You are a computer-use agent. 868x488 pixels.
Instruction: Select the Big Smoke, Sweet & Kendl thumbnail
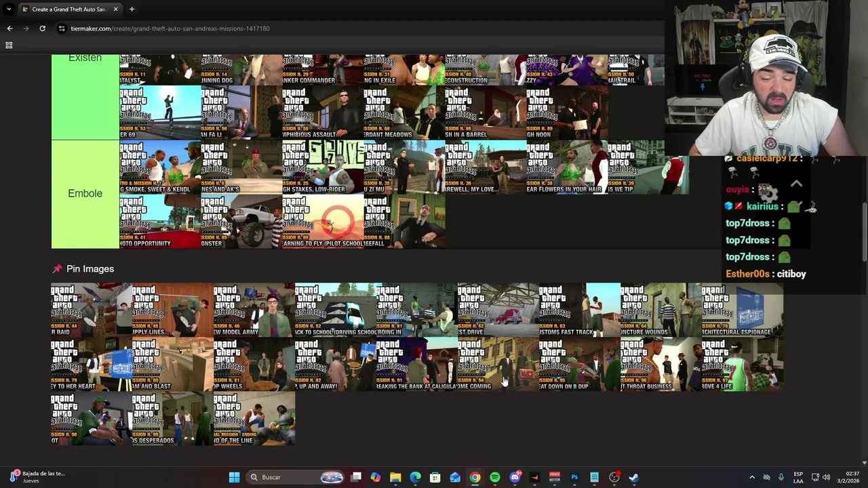tap(160, 167)
